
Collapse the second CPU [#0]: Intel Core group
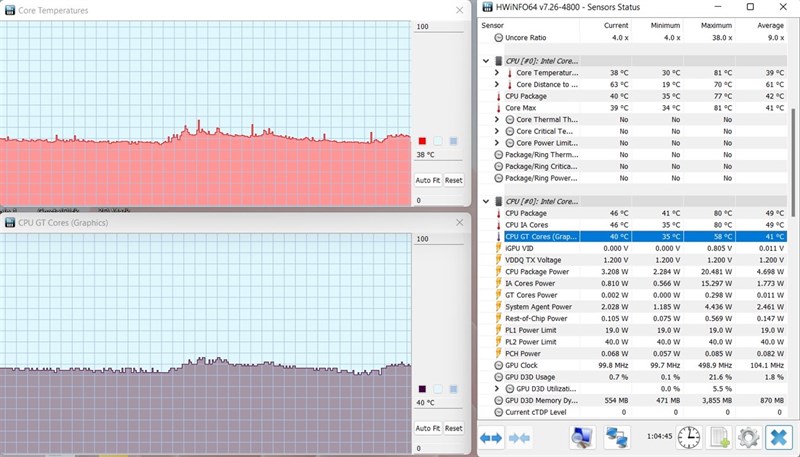486,201
